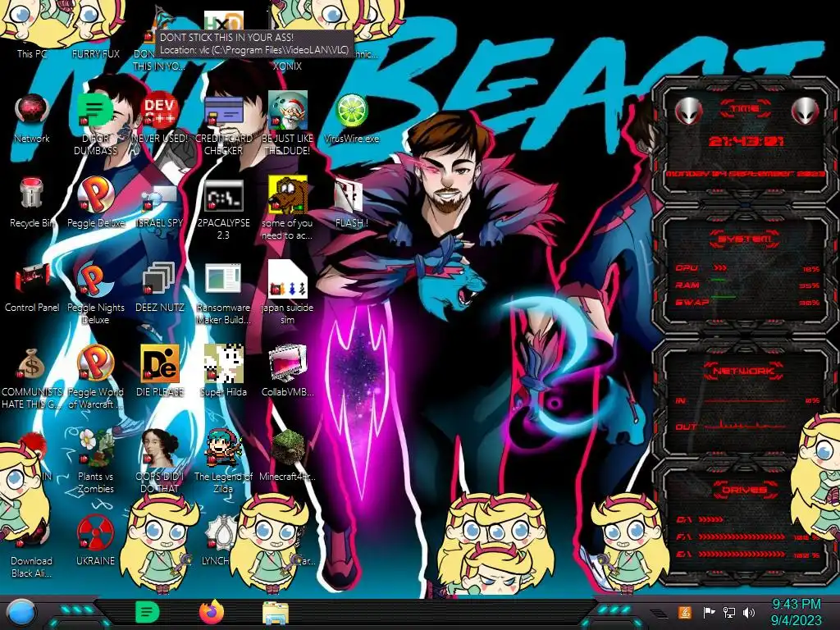The image size is (840, 630).
Task: Launch the D FOR DUMBASS green shortcut
Action: [95, 123]
